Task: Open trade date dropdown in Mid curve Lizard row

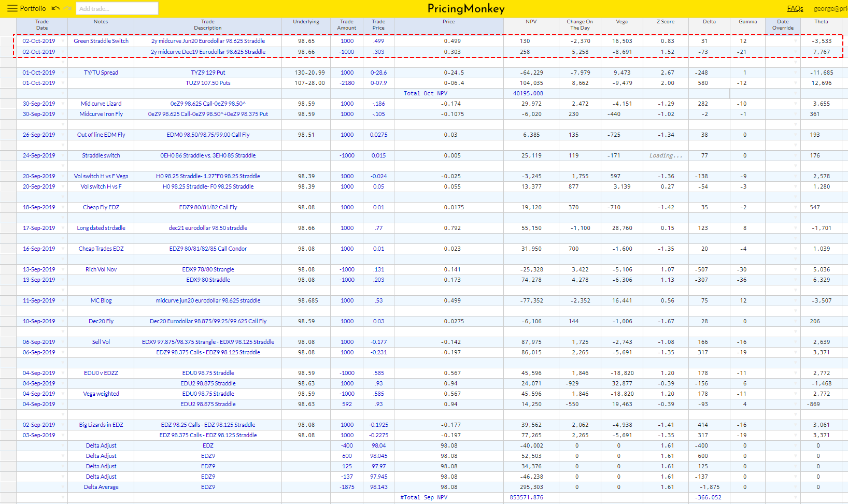Action: click(63, 104)
